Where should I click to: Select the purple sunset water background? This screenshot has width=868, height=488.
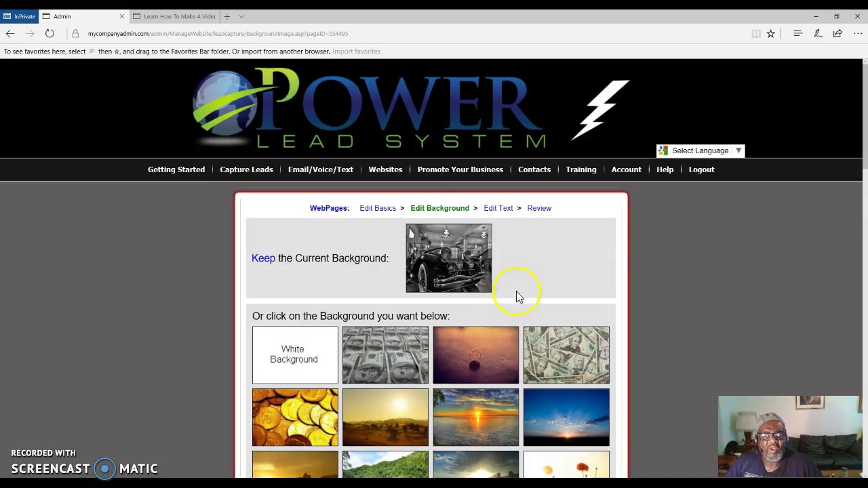476,354
